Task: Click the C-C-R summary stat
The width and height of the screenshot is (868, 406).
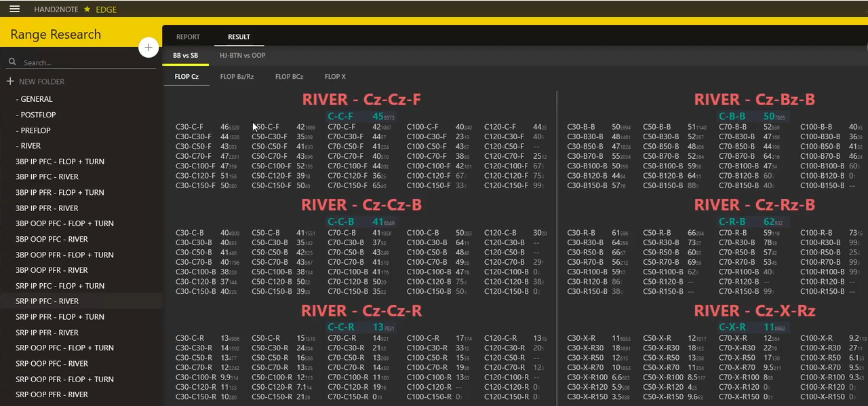Action: [x=361, y=327]
